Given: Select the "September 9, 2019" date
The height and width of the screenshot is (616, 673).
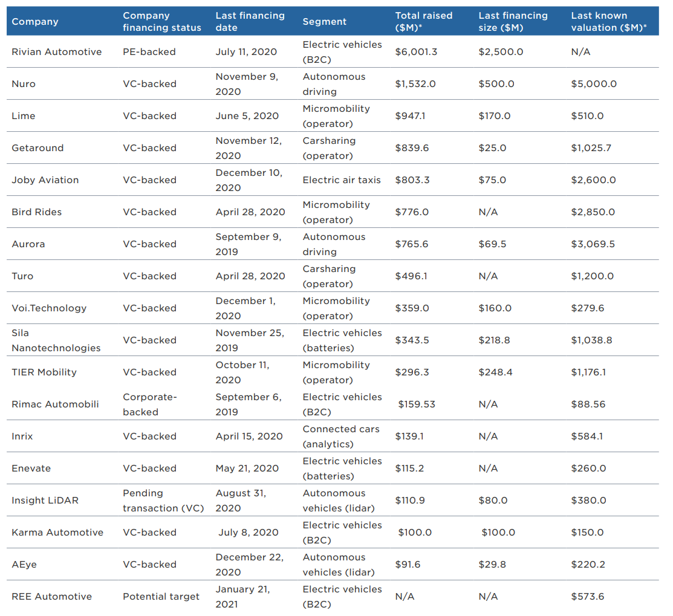Looking at the screenshot, I should pyautogui.click(x=249, y=244).
